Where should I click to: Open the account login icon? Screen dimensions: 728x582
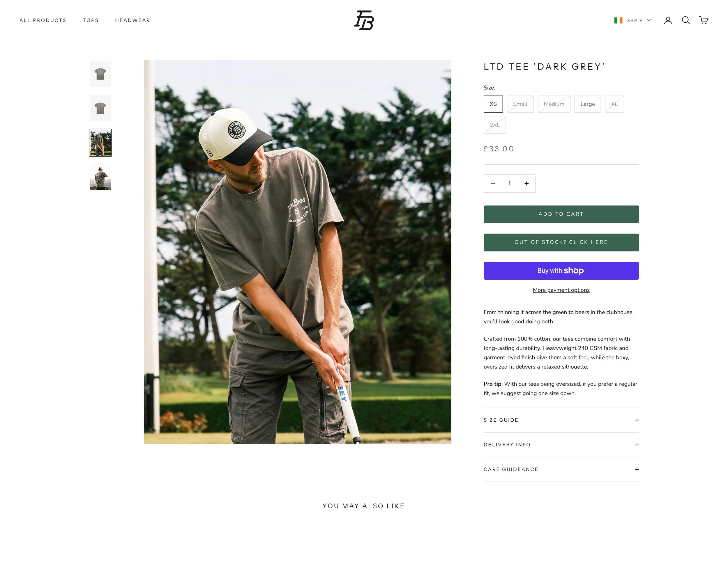point(668,20)
